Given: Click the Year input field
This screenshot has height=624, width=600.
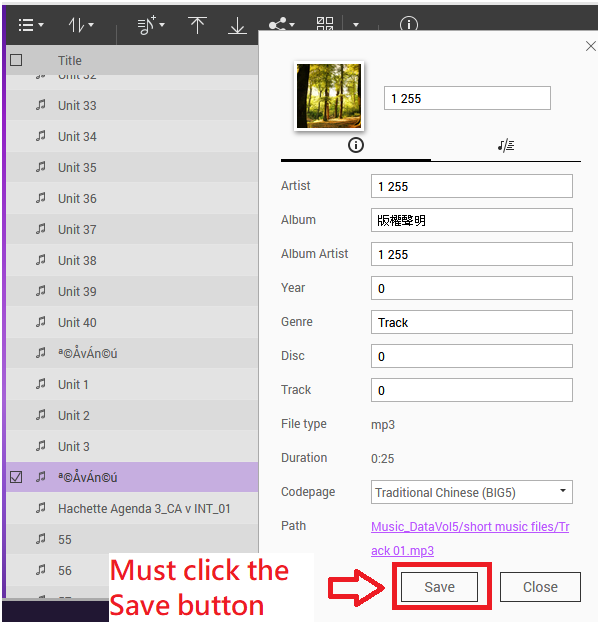Looking at the screenshot, I should (x=471, y=288).
